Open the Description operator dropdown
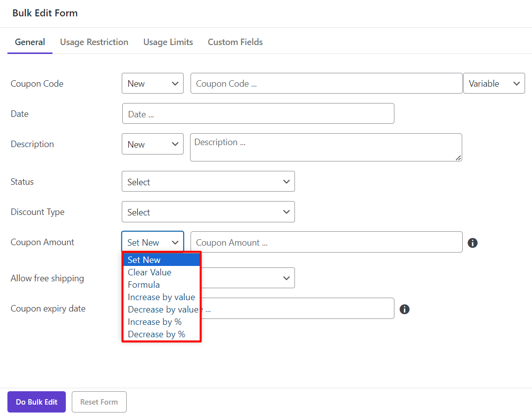Screen dimensions: 532x415 (152, 144)
